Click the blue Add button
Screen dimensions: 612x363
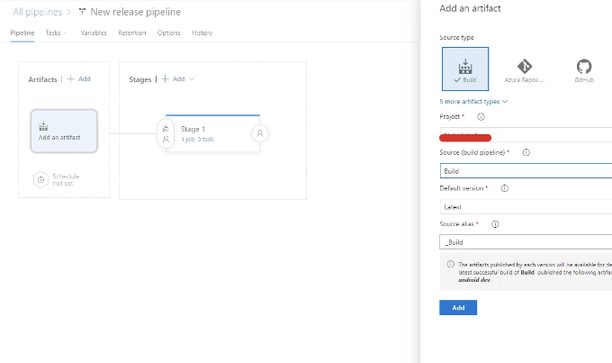pyautogui.click(x=458, y=308)
